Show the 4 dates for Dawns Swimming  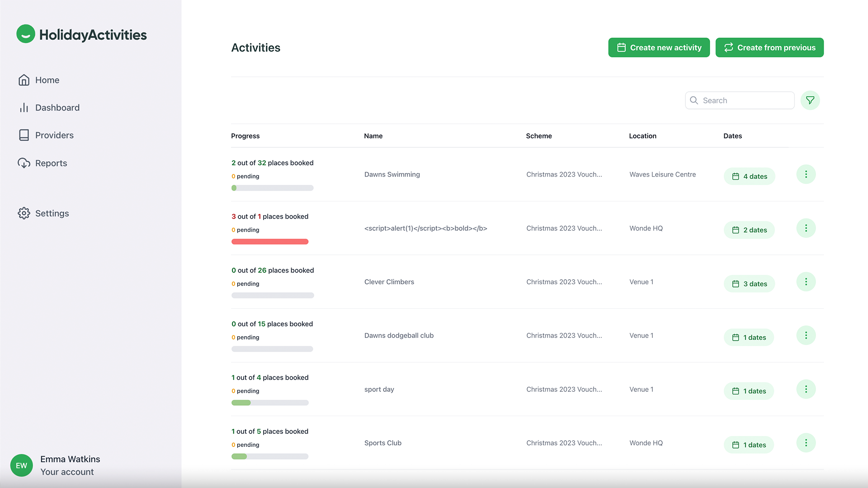click(x=749, y=176)
